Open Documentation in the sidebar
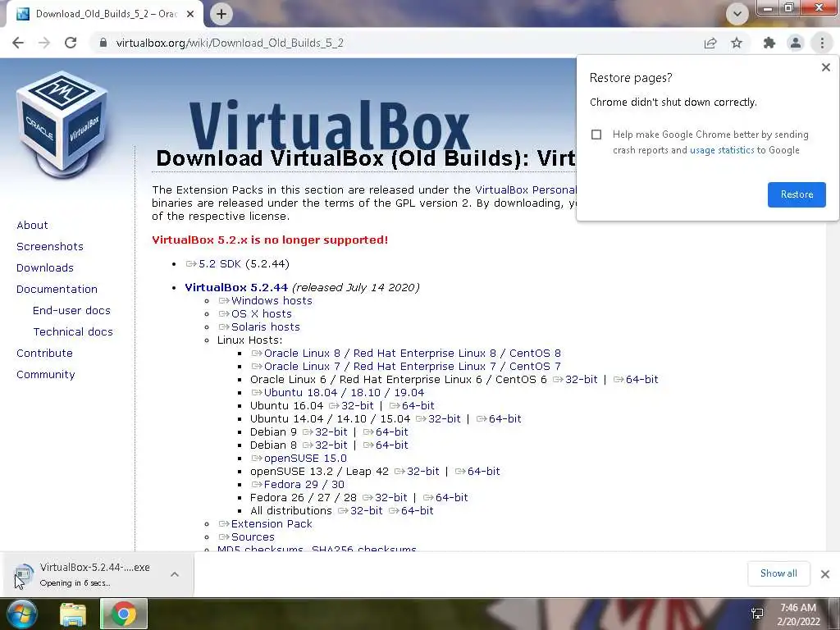The image size is (840, 630). pos(57,290)
